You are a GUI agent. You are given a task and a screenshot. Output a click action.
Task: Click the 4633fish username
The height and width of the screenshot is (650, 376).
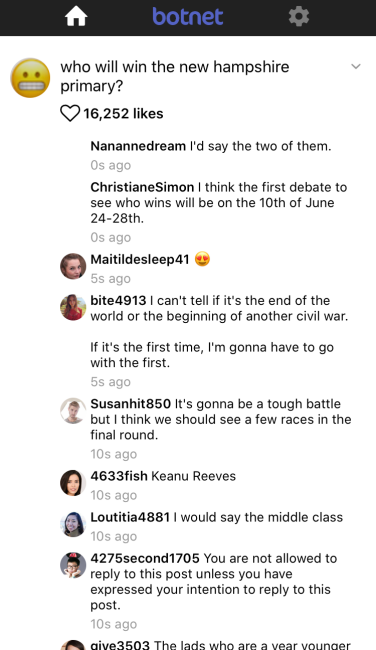click(x=119, y=476)
